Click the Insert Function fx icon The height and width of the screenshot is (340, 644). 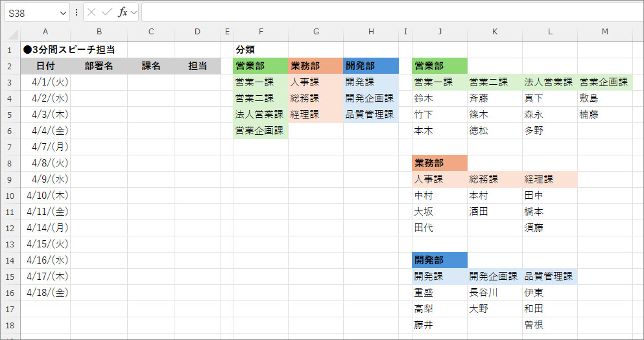click(123, 13)
